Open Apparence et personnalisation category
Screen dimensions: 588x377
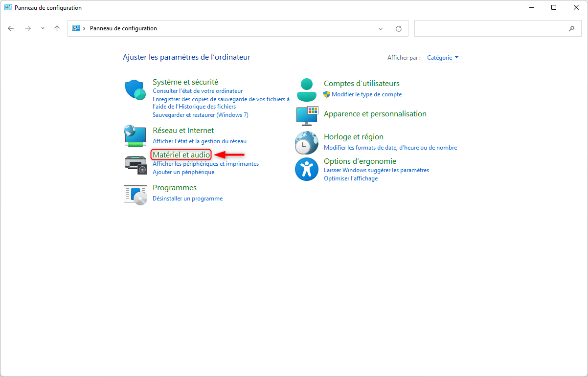375,114
